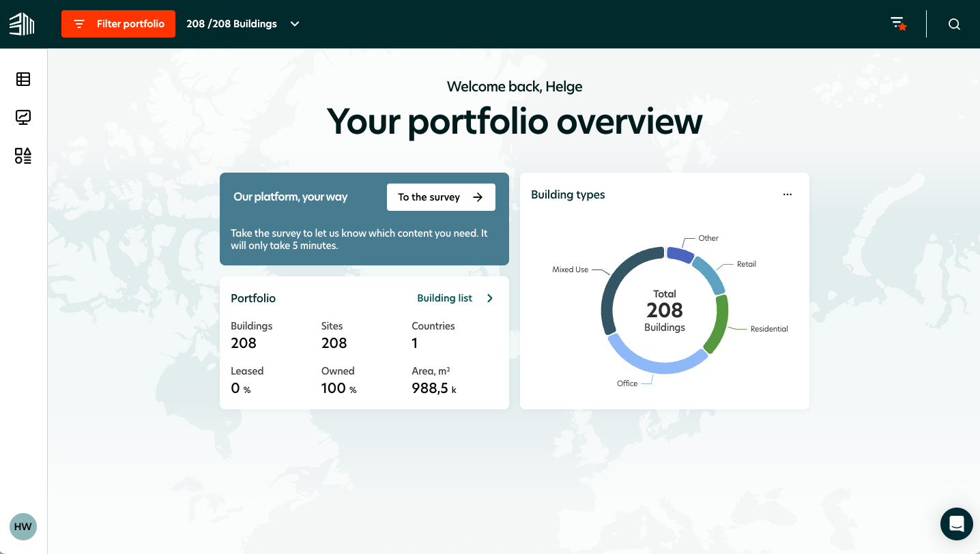Click the Buildings count 208 value
The width and height of the screenshot is (980, 554).
(244, 343)
